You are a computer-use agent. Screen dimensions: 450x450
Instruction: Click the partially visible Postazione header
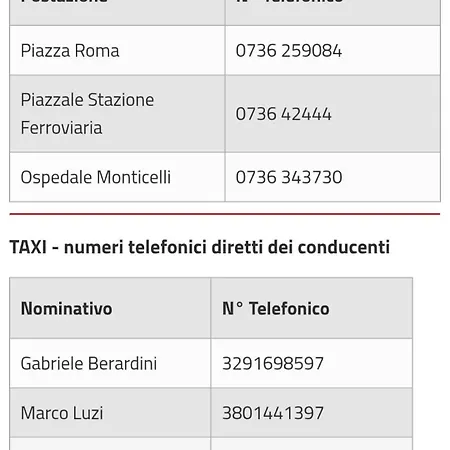click(64, 2)
